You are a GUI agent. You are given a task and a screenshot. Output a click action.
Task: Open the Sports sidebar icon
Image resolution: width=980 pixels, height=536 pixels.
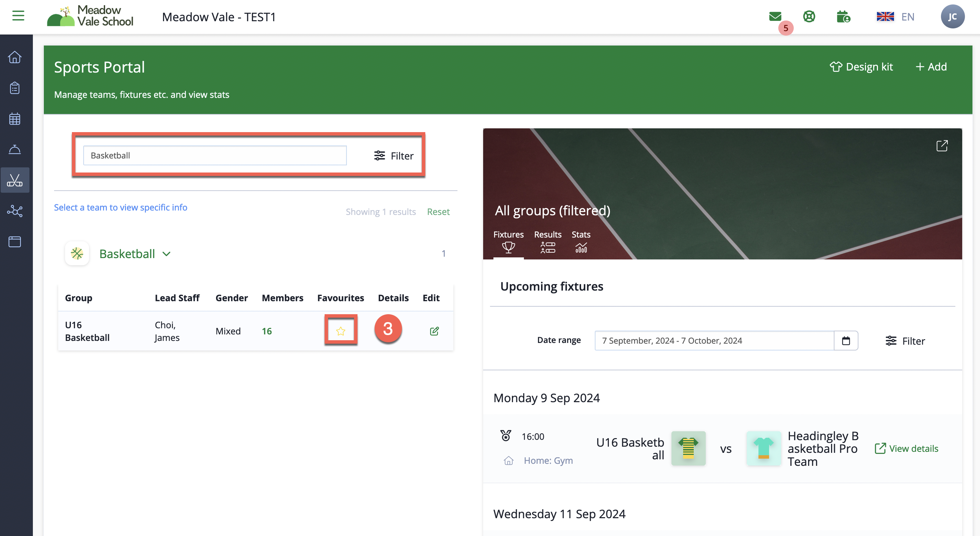click(x=15, y=180)
